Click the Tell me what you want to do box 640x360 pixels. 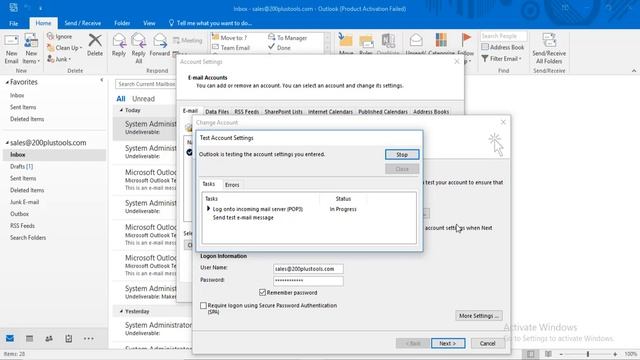(x=211, y=23)
